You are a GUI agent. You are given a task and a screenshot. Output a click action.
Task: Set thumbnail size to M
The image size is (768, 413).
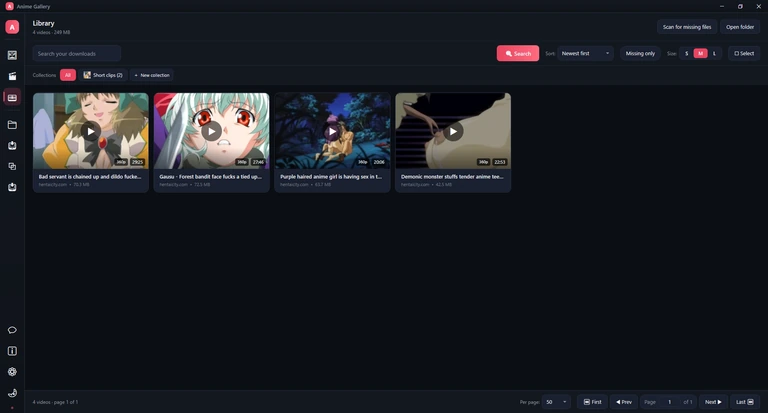[x=700, y=53]
